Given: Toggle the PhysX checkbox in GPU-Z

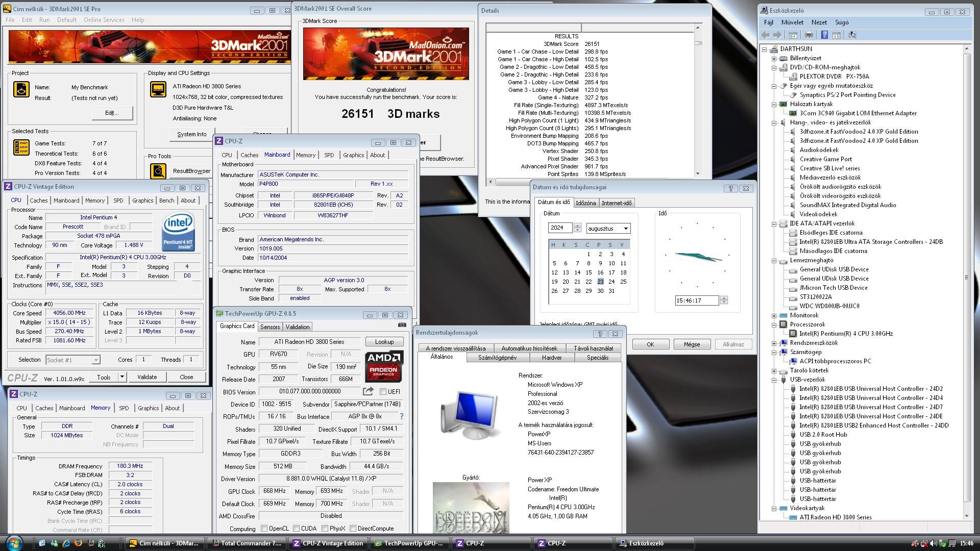Looking at the screenshot, I should coord(325,529).
